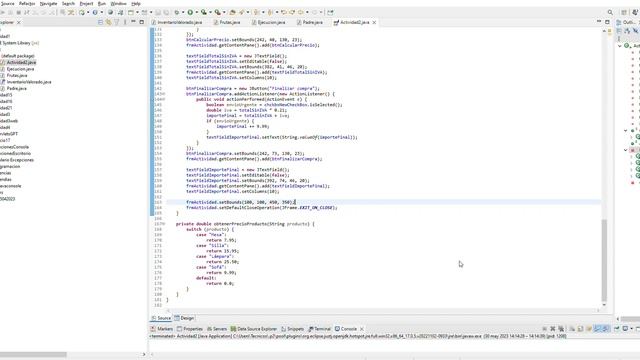Open the Debug button dropdown arrow
Image resolution: width=640 pixels, height=360 pixels.
183,12
